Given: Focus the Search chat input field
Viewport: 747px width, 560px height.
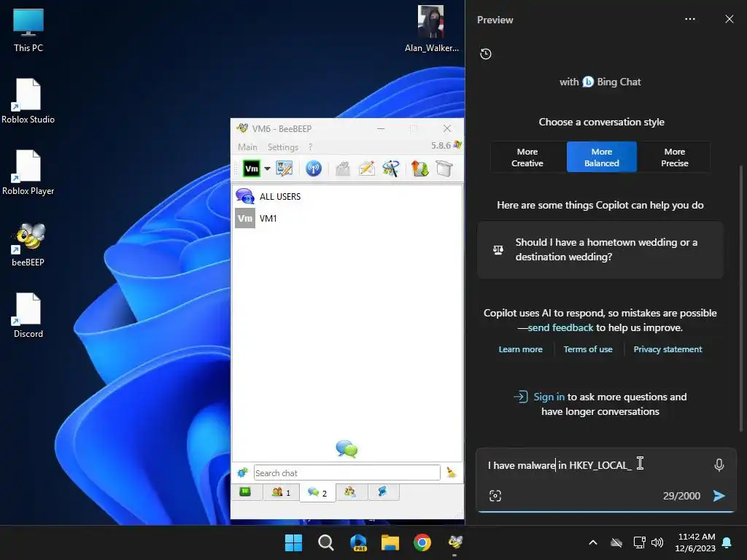Looking at the screenshot, I should click(347, 472).
